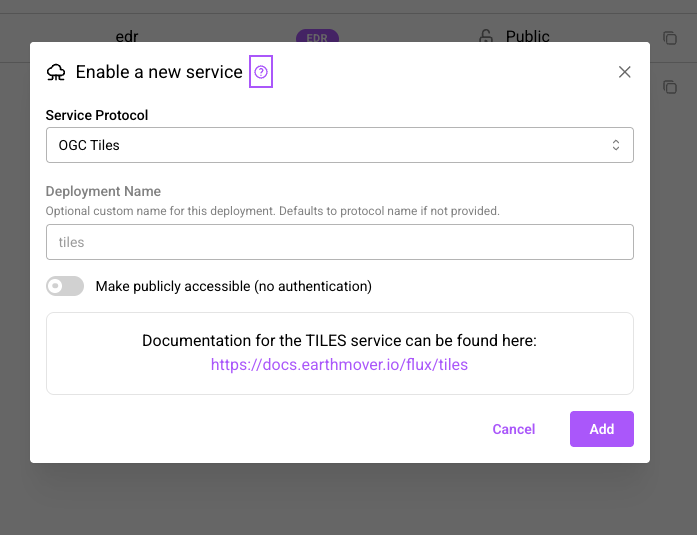Click the edr service name in background row

pos(127,36)
